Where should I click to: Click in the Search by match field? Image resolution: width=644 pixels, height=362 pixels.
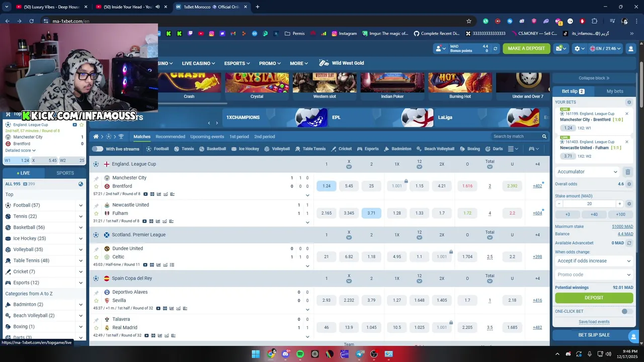pos(515,136)
